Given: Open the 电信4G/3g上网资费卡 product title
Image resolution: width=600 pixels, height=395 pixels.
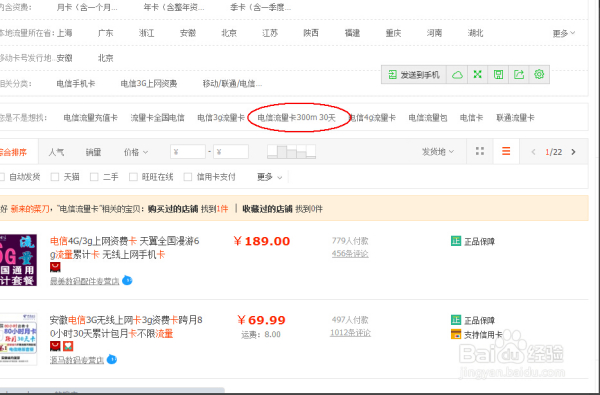Looking at the screenshot, I should point(125,248).
